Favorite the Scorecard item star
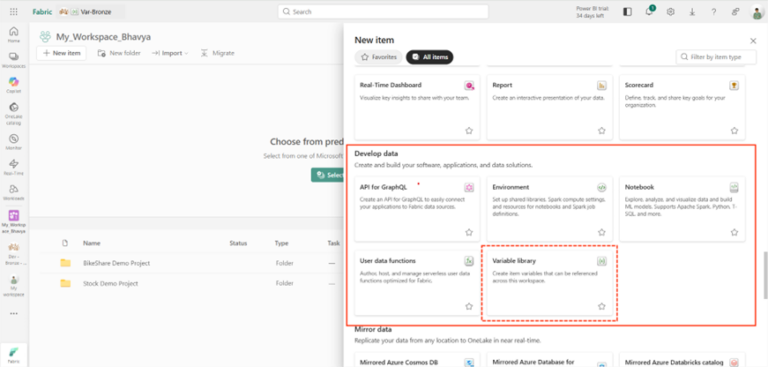 pyautogui.click(x=734, y=131)
